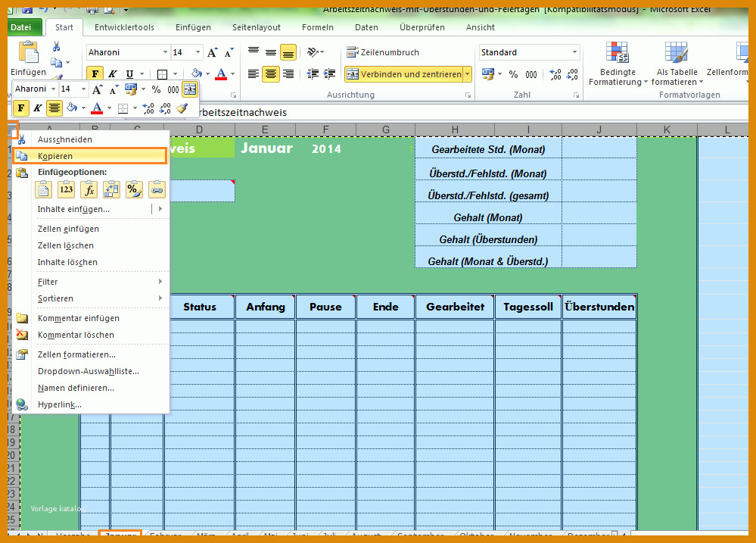756x543 pixels.
Task: Open ribbon font size 14 dropdown
Action: 198,52
